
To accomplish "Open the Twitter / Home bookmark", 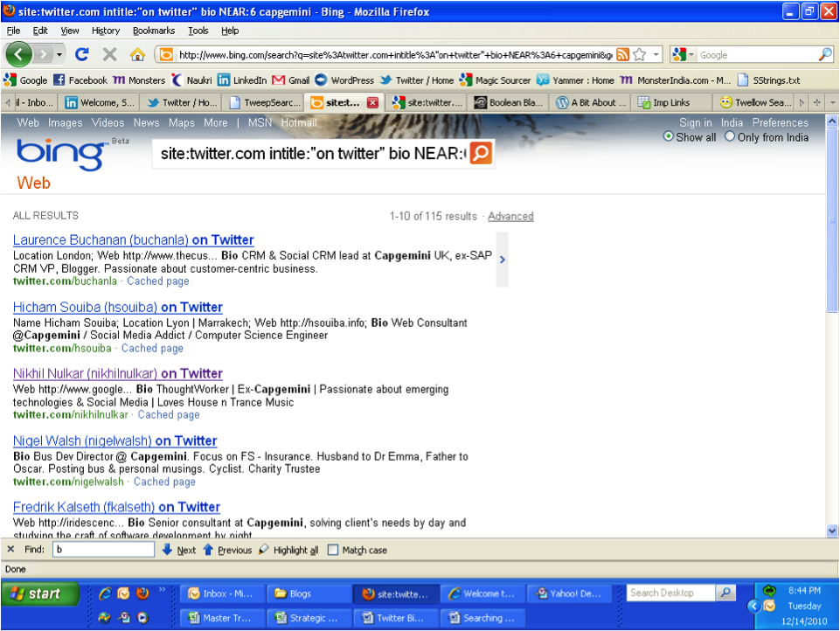I will point(417,80).
